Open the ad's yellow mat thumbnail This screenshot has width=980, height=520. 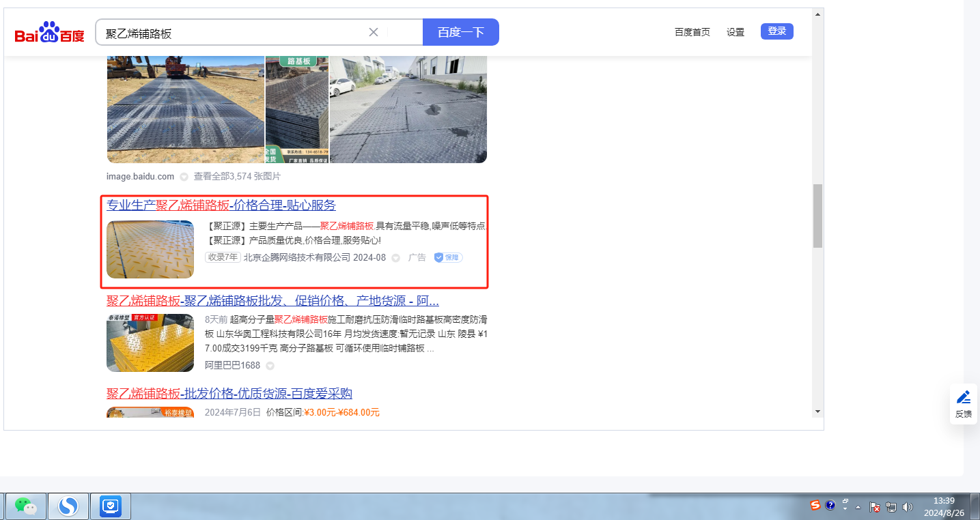150,249
